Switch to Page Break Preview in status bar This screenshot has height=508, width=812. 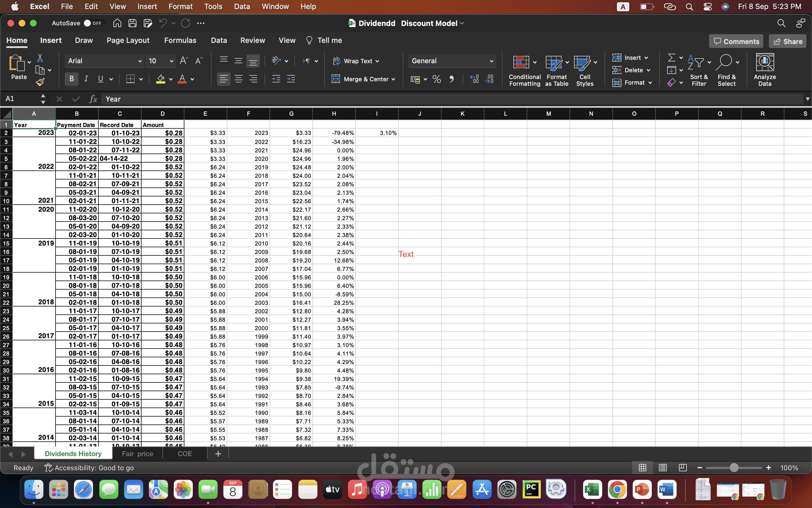click(683, 468)
